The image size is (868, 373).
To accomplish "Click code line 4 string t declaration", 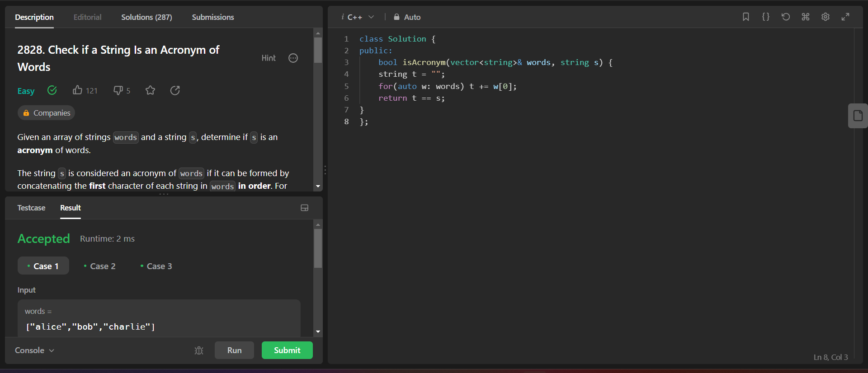I will 411,74.
